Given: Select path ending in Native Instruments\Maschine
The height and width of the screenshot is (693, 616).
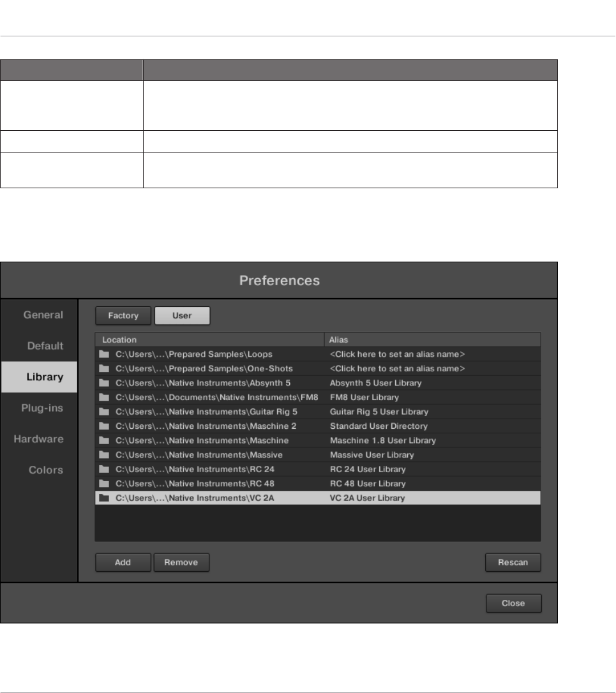Looking at the screenshot, I should pyautogui.click(x=202, y=440).
